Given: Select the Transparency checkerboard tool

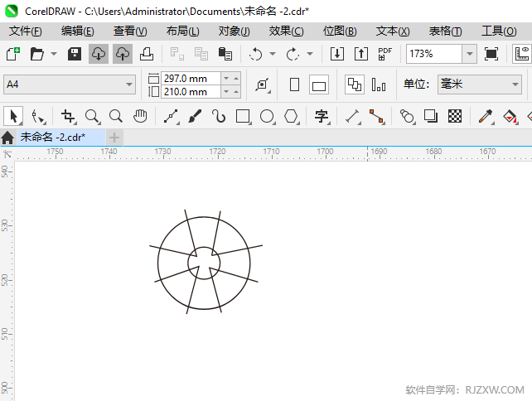Looking at the screenshot, I should tap(455, 116).
